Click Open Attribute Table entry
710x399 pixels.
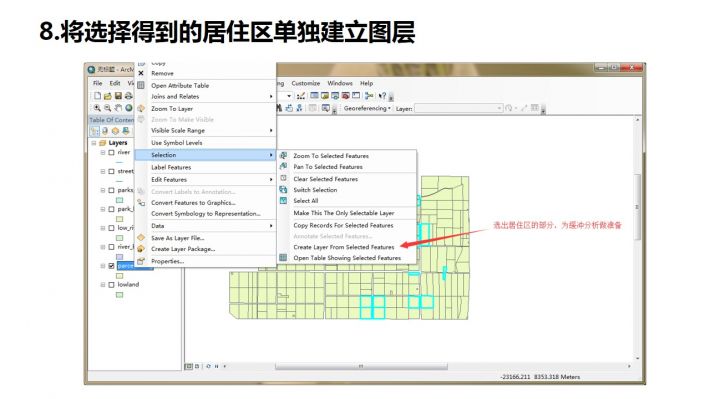(180, 86)
